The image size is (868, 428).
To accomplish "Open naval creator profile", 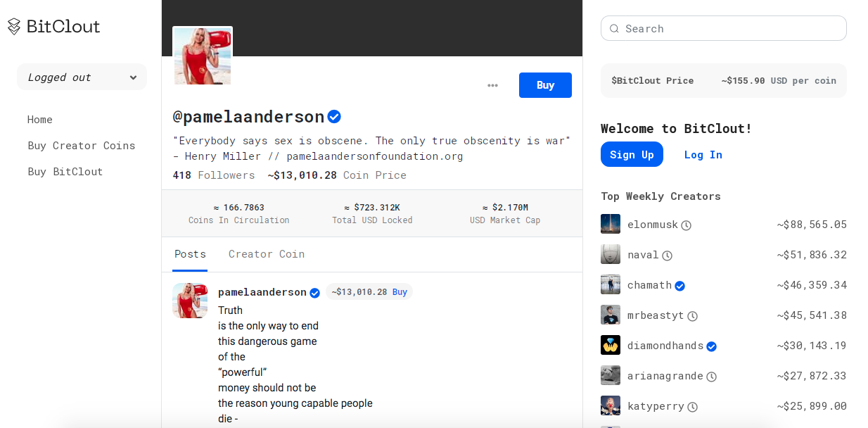I will click(643, 255).
